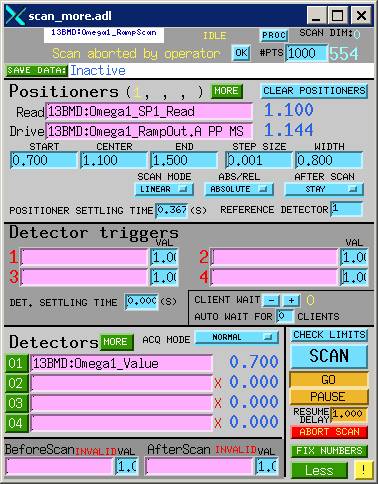Click 13BMD:Omega1_RampScan scan name text

(x=104, y=33)
